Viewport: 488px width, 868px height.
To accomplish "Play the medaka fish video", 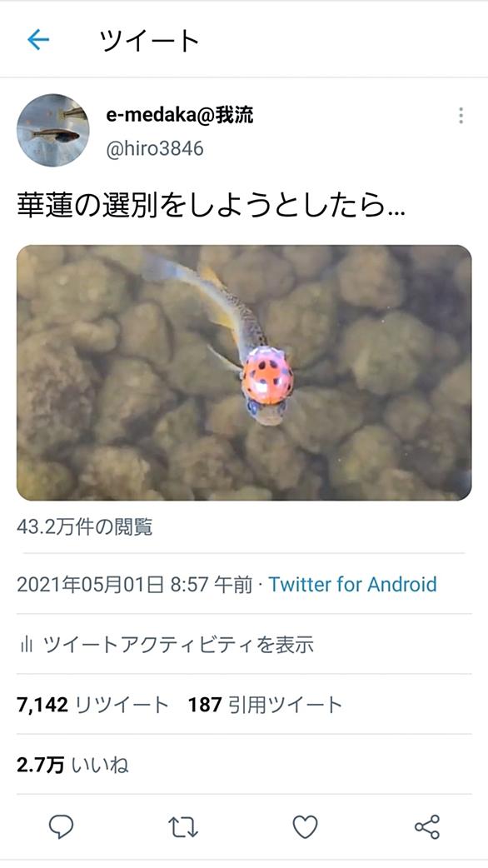I will [244, 372].
